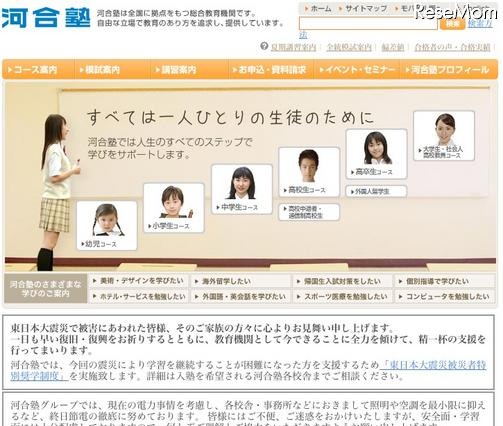Open the 偏差値 link
Screen dimensions: 503x426
point(393,47)
